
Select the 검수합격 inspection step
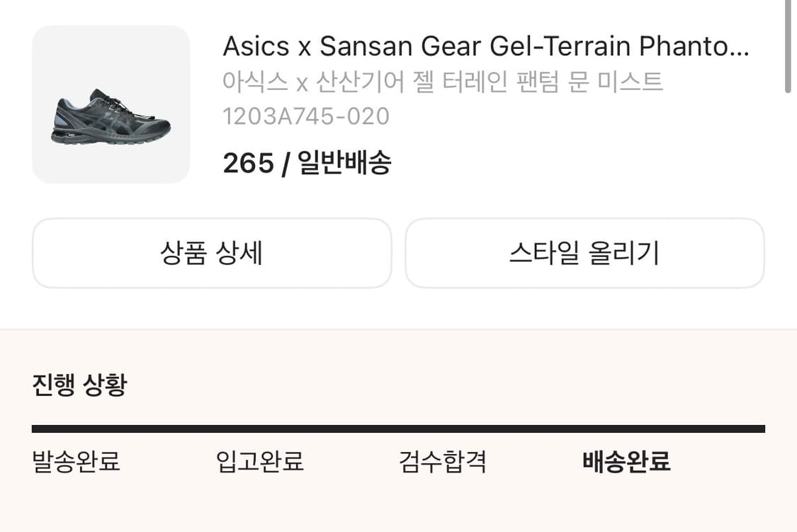click(443, 462)
